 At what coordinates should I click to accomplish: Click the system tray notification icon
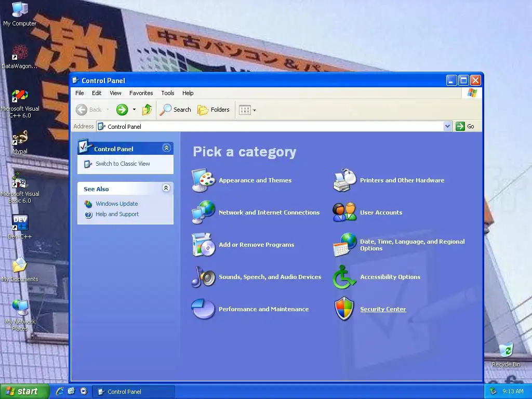pyautogui.click(x=494, y=391)
